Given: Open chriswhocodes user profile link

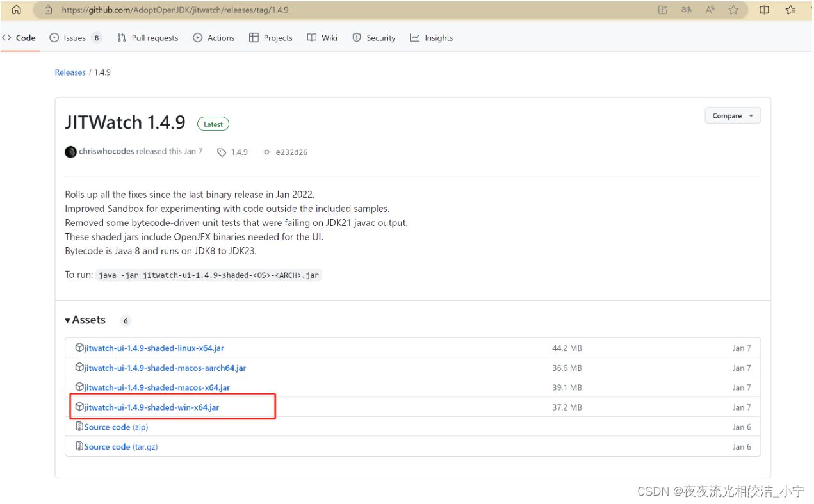Looking at the screenshot, I should [106, 152].
